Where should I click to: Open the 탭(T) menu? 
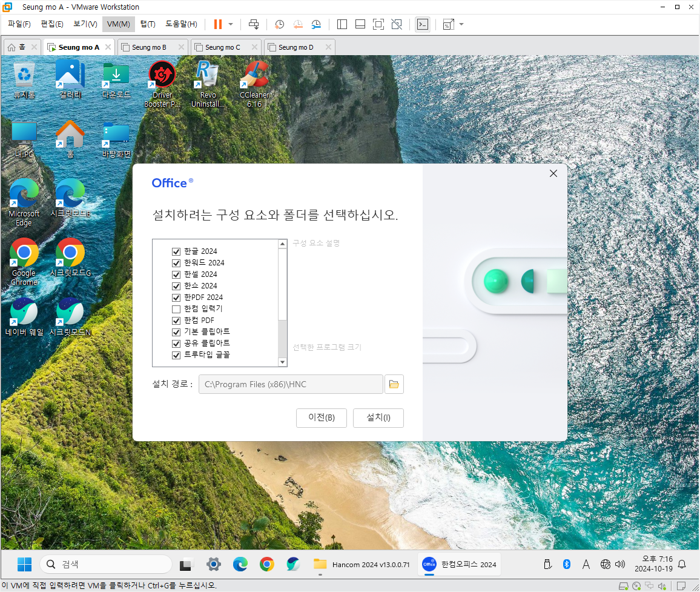point(147,24)
